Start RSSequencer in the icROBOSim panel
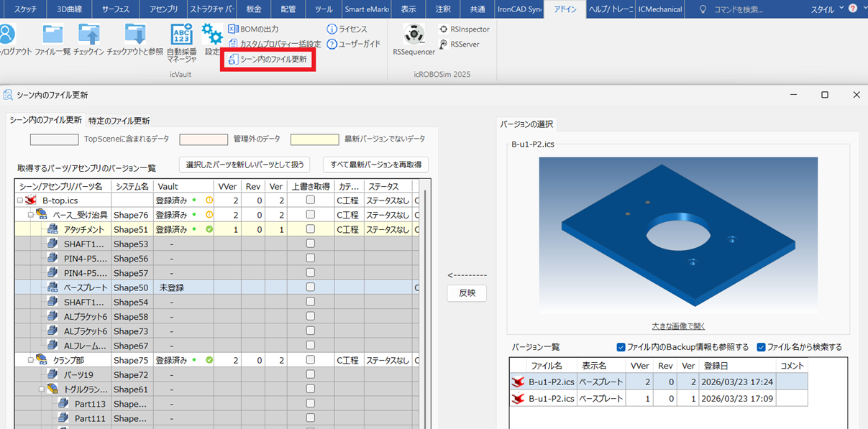Viewport: 868px width, 429px height. 412,34
